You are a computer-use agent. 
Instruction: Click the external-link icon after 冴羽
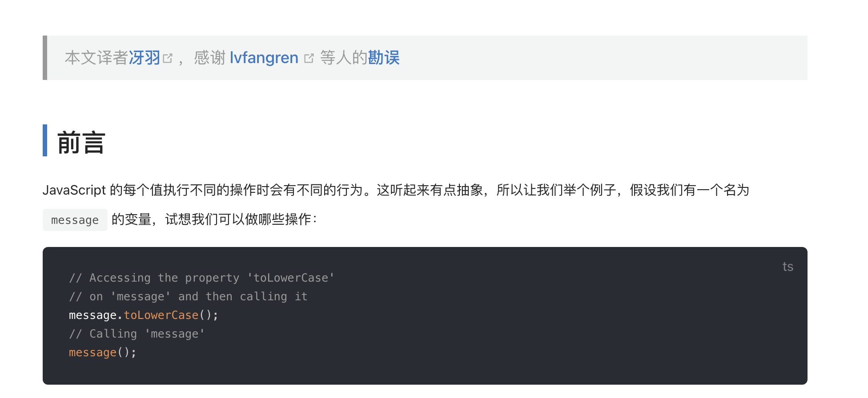pyautogui.click(x=168, y=58)
